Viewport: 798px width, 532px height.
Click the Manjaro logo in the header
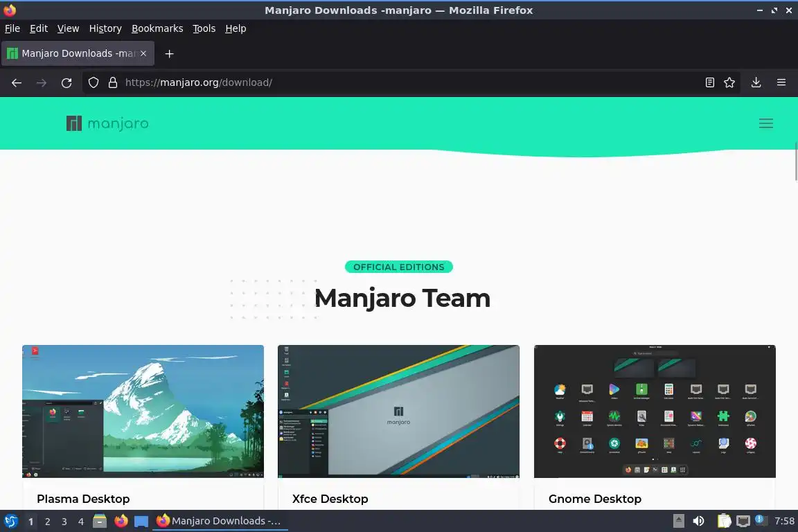(x=107, y=123)
